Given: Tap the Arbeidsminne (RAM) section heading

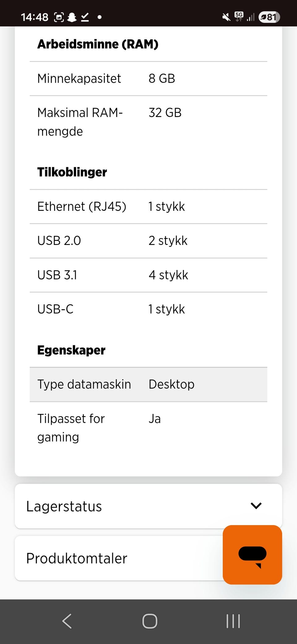Looking at the screenshot, I should click(98, 44).
